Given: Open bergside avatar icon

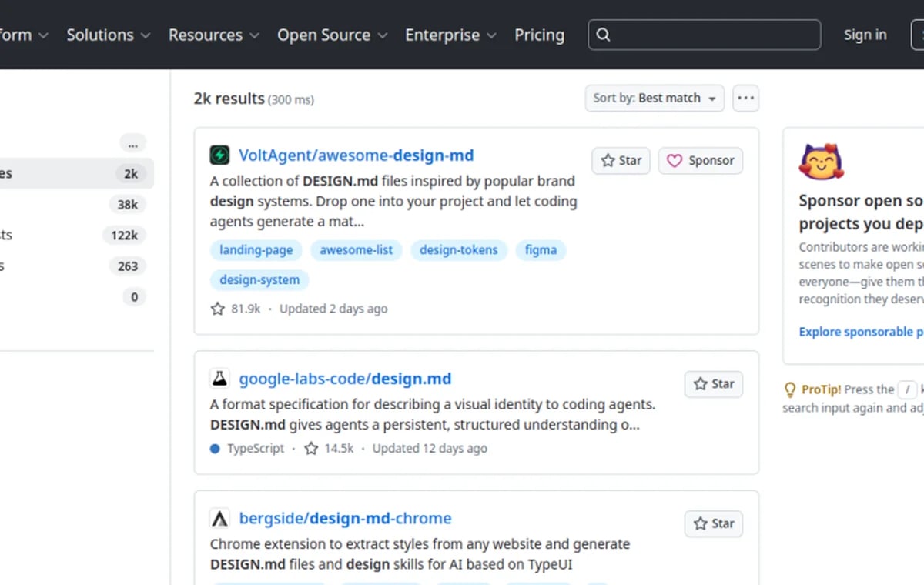Looking at the screenshot, I should click(219, 518).
